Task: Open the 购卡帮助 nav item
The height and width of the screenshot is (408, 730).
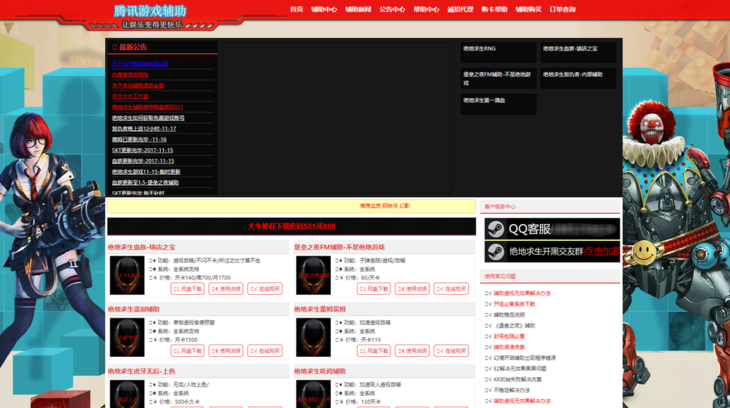Action: (x=494, y=9)
